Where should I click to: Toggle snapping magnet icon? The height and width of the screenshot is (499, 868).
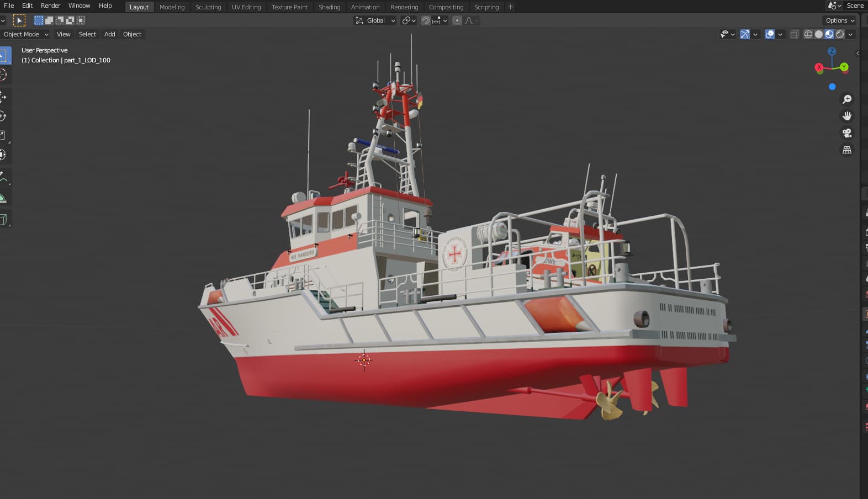pos(426,20)
